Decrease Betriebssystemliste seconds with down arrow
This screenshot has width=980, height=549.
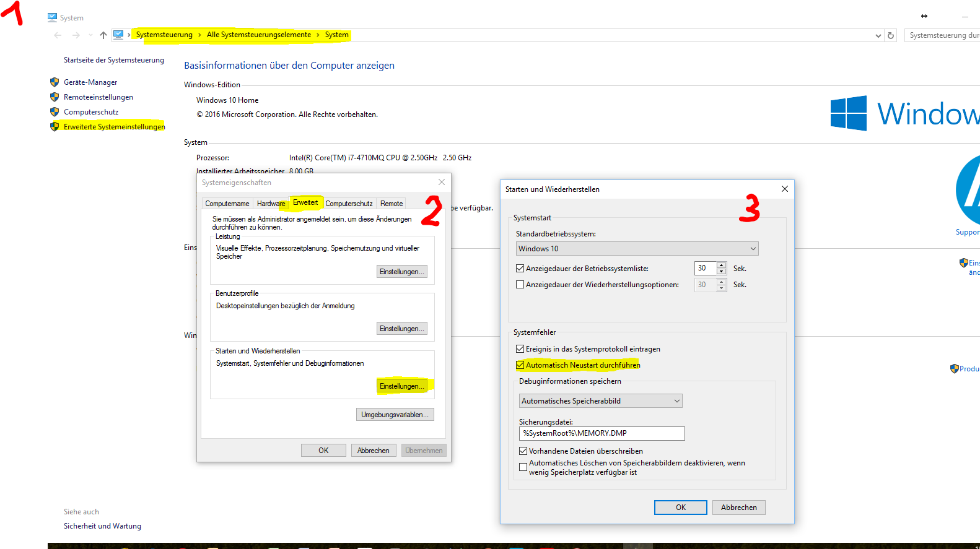point(721,272)
